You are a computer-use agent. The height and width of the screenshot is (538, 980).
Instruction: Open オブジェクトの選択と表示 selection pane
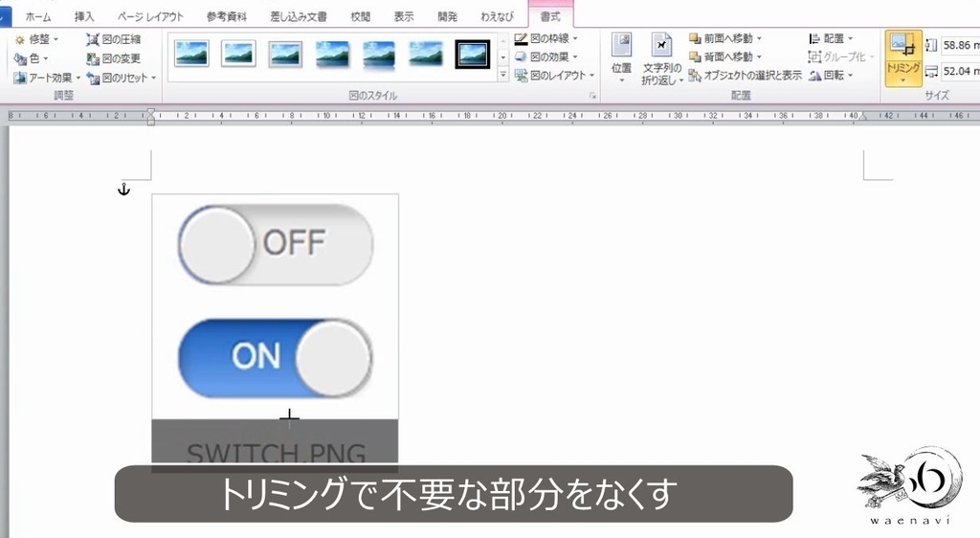pyautogui.click(x=745, y=76)
